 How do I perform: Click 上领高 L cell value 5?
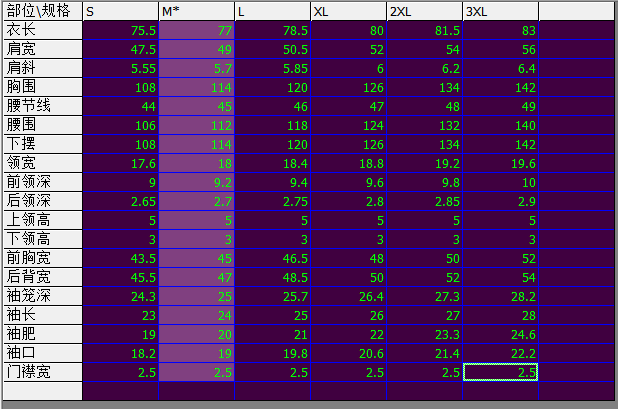[273, 220]
